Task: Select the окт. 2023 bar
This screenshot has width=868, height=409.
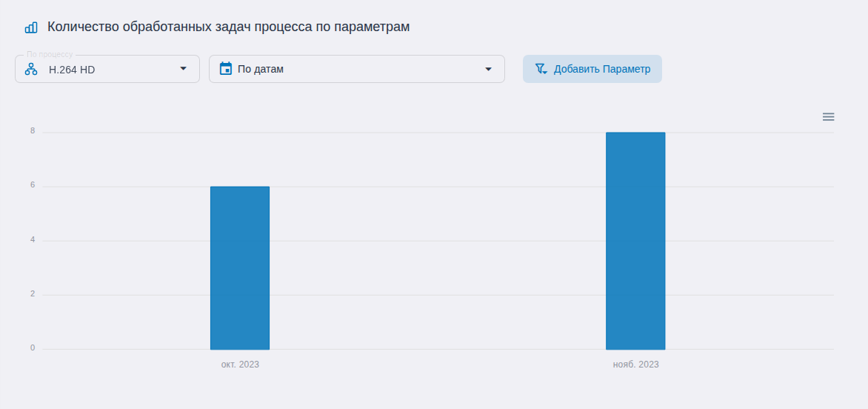Action: (x=240, y=268)
